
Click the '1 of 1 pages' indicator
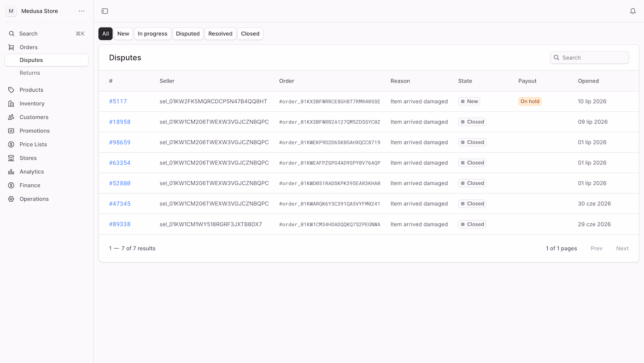561,248
